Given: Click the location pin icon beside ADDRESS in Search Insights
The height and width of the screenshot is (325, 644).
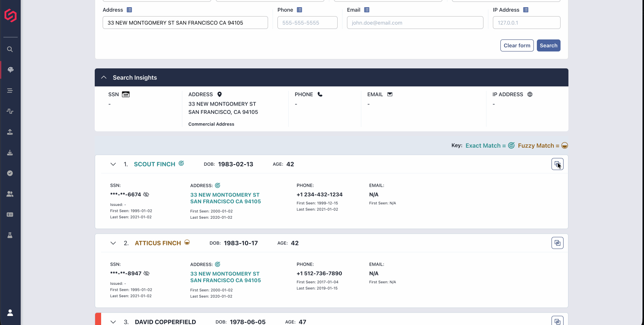Looking at the screenshot, I should pyautogui.click(x=220, y=94).
